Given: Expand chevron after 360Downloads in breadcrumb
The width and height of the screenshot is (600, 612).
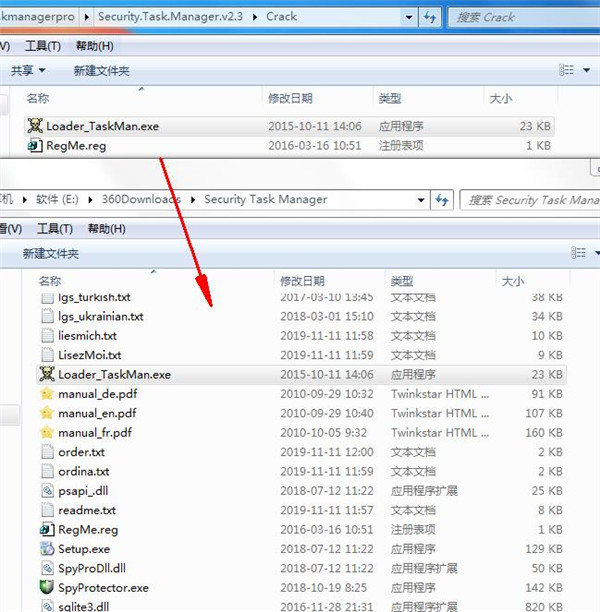Looking at the screenshot, I should [x=193, y=200].
